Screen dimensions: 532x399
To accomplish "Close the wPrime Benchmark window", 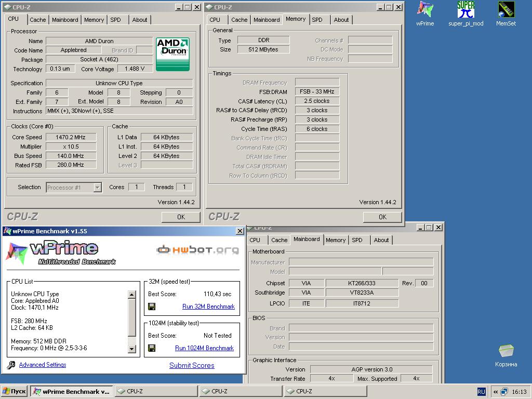I will 240,231.
